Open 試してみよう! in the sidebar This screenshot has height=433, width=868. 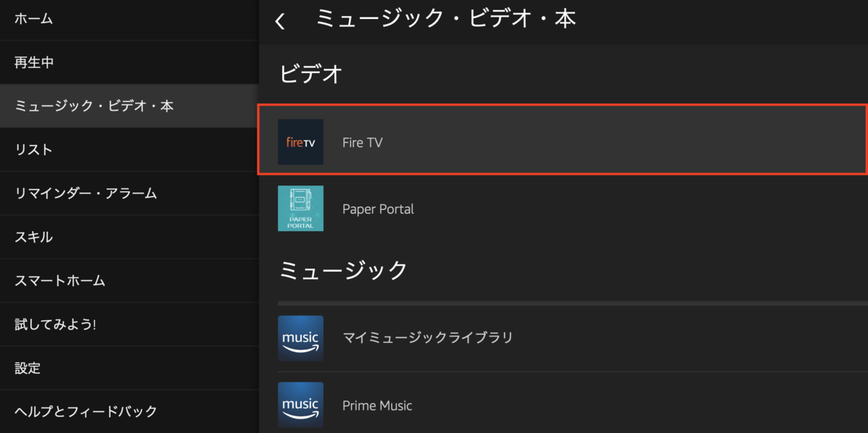[x=129, y=324]
